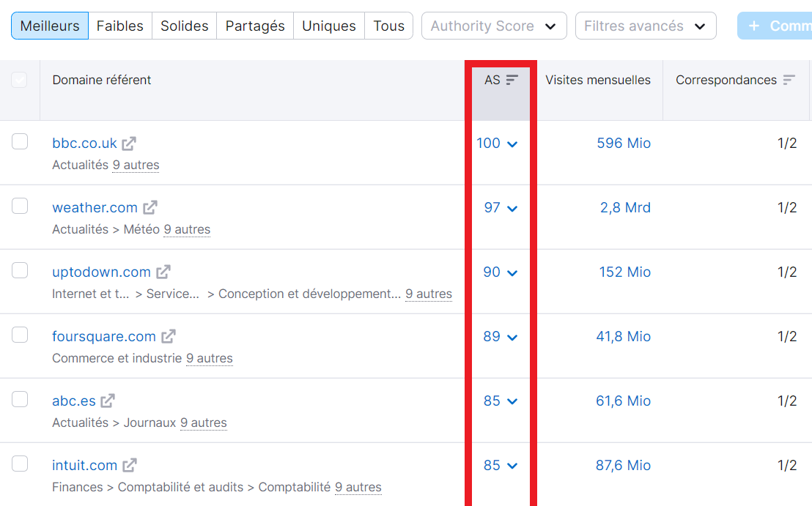Click the plus icon on the Comm button

755,25
